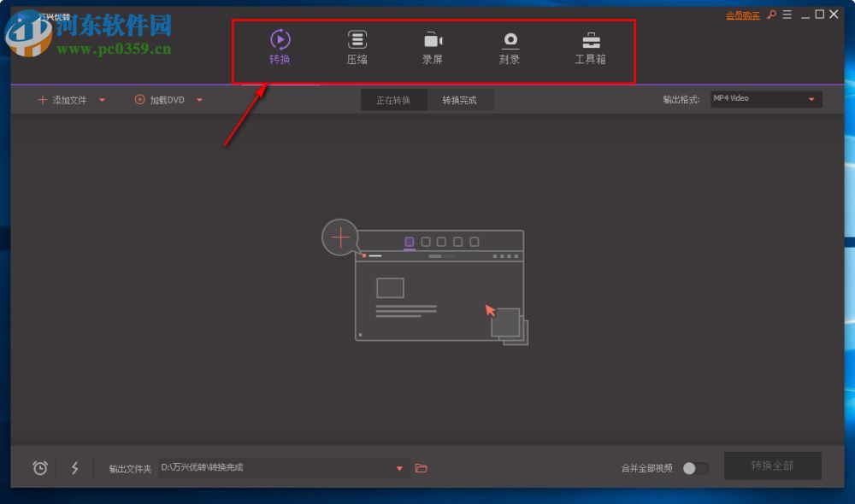Screen dimensions: 855x504
Task: Expand the 加载DVD dropdown arrow
Action: tap(199, 99)
